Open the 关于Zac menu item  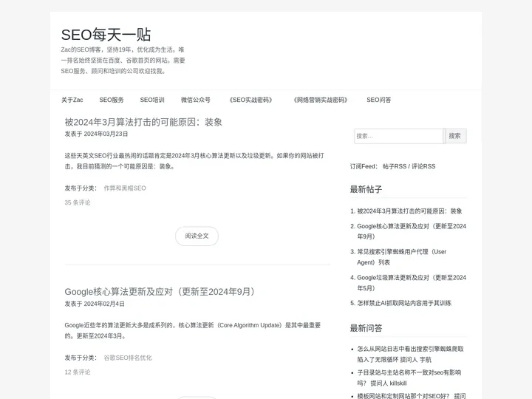click(72, 100)
